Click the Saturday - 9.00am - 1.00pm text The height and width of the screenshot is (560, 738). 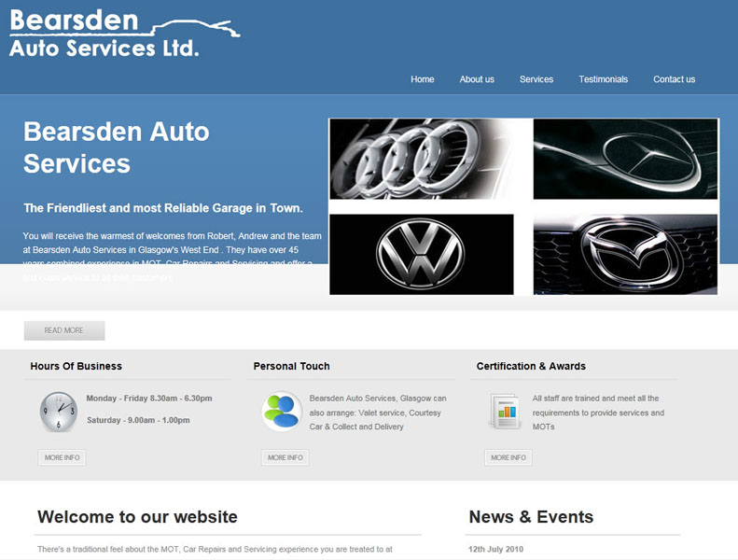pos(138,420)
